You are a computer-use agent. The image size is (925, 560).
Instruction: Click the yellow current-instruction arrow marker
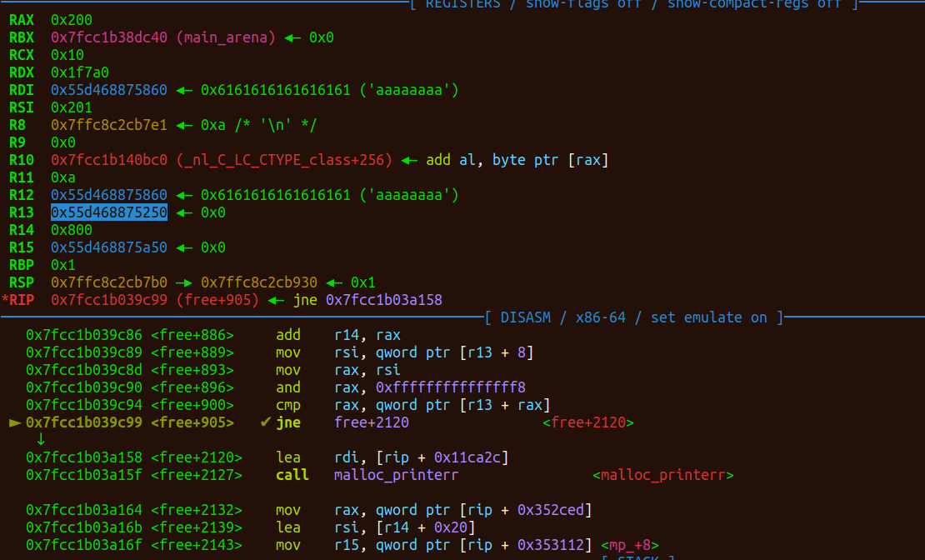(x=15, y=422)
